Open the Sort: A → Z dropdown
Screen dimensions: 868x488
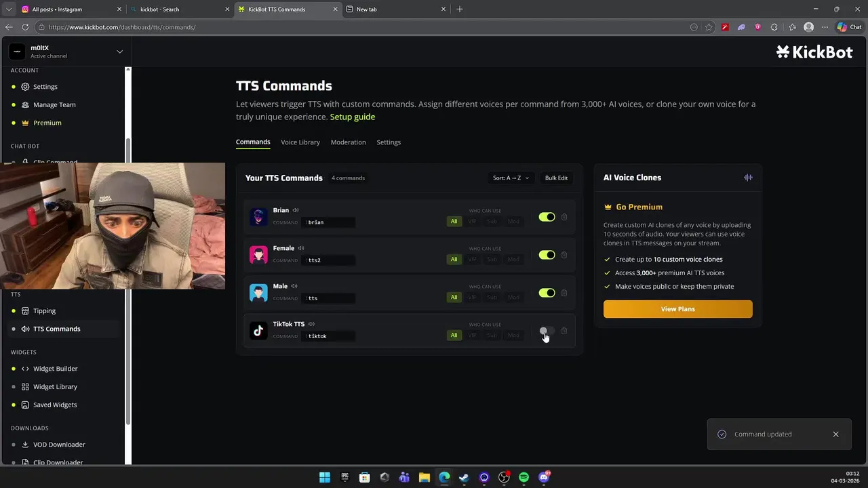(x=511, y=178)
